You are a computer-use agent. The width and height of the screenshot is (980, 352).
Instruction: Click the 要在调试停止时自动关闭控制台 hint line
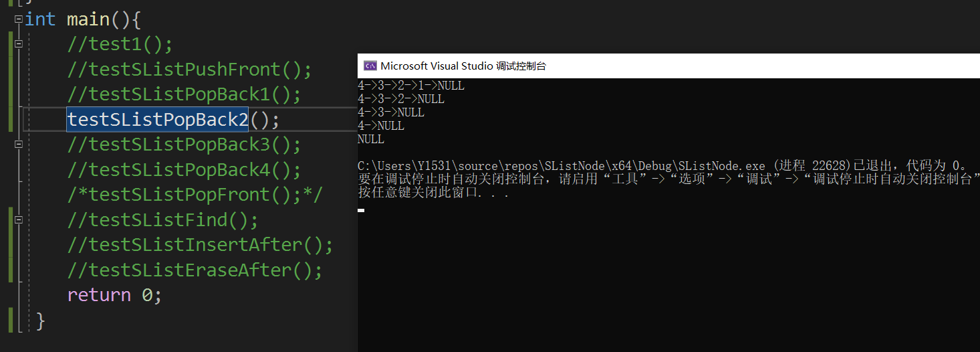click(x=668, y=179)
